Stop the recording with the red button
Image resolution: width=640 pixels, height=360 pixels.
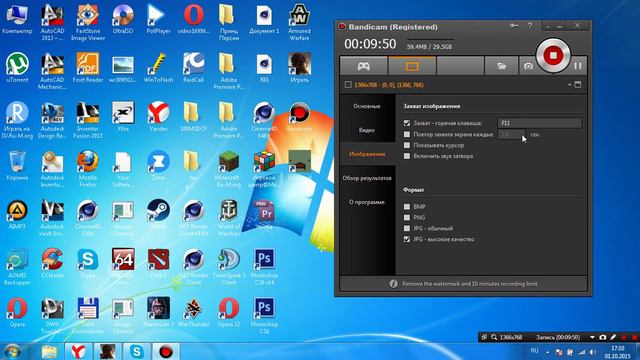[x=553, y=55]
